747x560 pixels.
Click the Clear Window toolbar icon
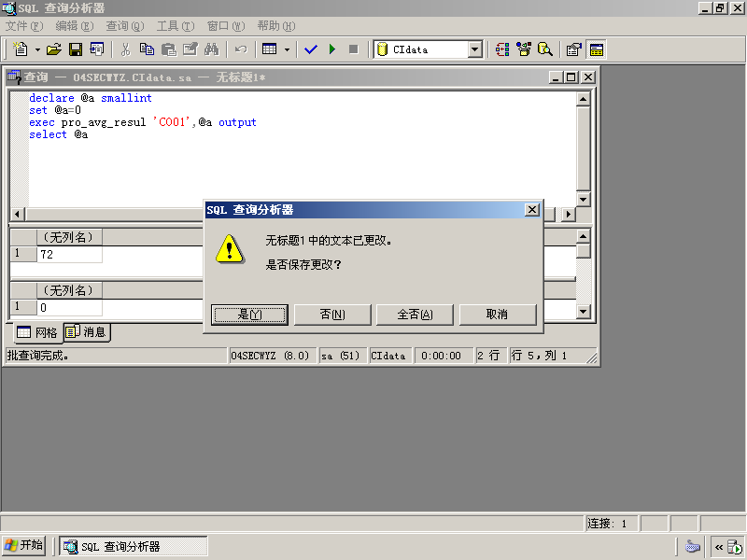pos(190,49)
